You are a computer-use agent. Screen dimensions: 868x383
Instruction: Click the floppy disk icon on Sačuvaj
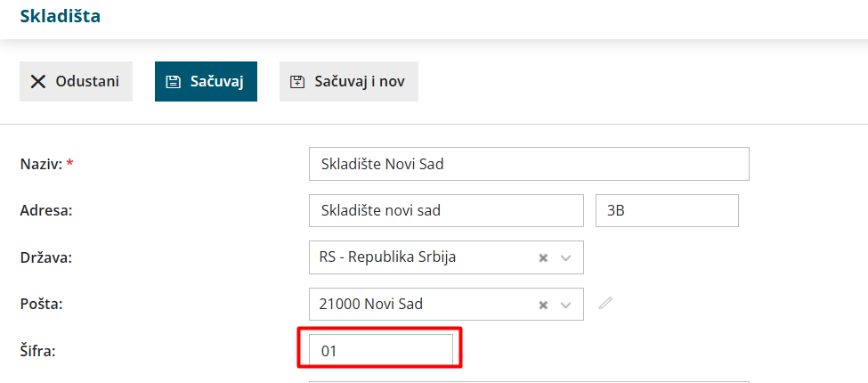(x=174, y=82)
